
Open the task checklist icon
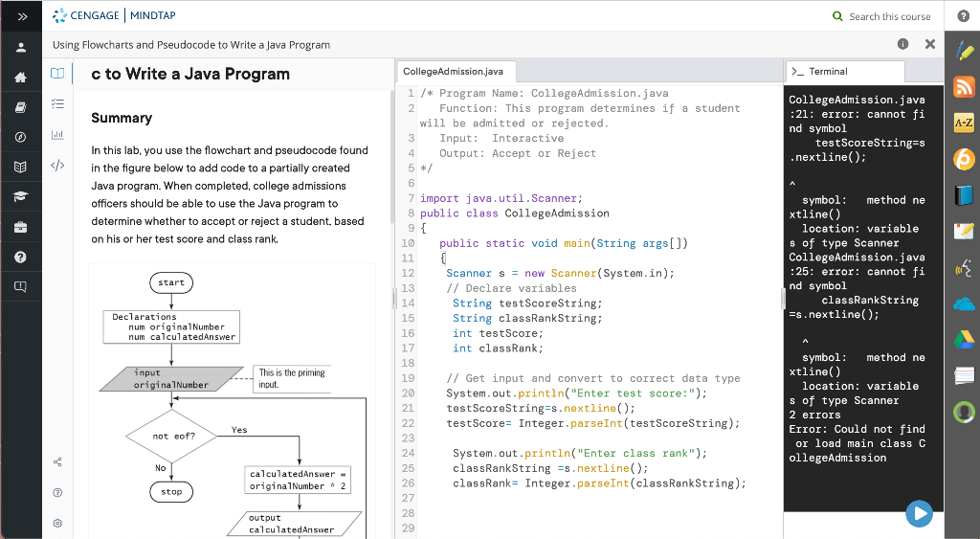click(57, 103)
